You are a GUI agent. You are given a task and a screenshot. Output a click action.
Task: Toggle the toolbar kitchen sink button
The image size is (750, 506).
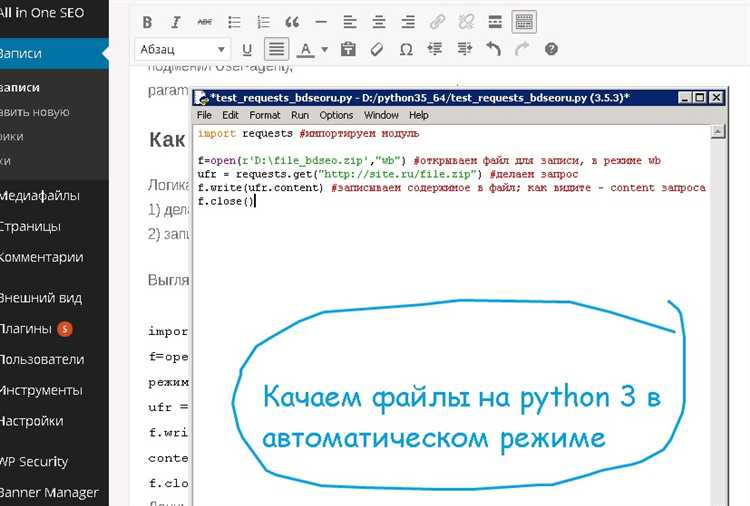(x=524, y=21)
